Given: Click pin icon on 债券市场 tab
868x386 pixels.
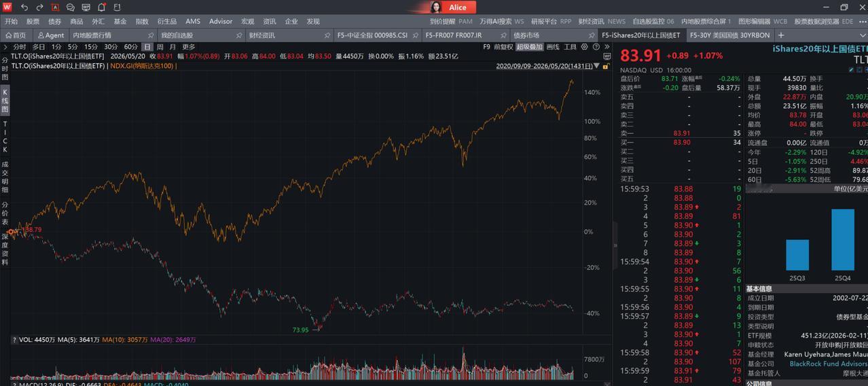Looking at the screenshot, I should pyautogui.click(x=592, y=35).
